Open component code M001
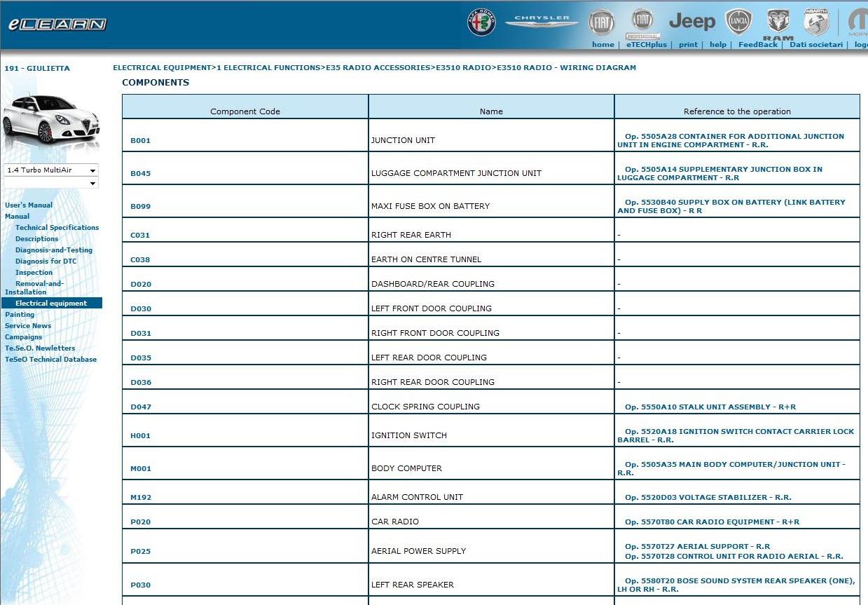Screen dimensions: 868x605 [x=140, y=468]
